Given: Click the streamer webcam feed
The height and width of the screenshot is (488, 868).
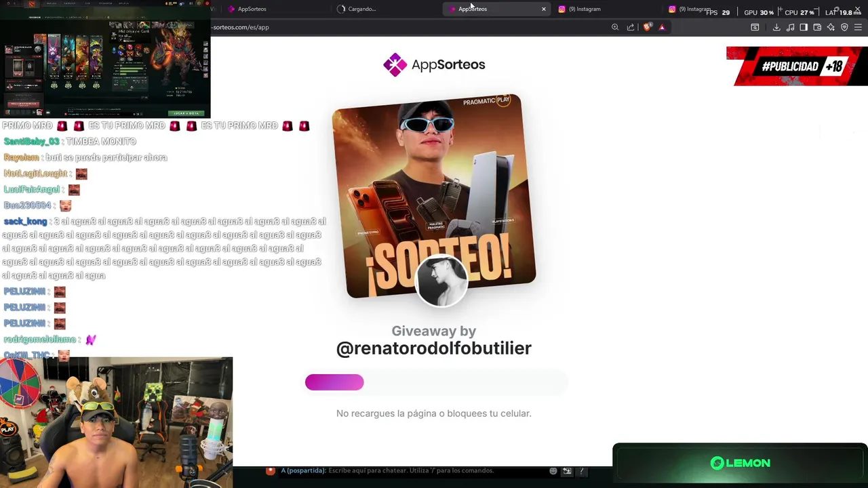Looking at the screenshot, I should 116,422.
